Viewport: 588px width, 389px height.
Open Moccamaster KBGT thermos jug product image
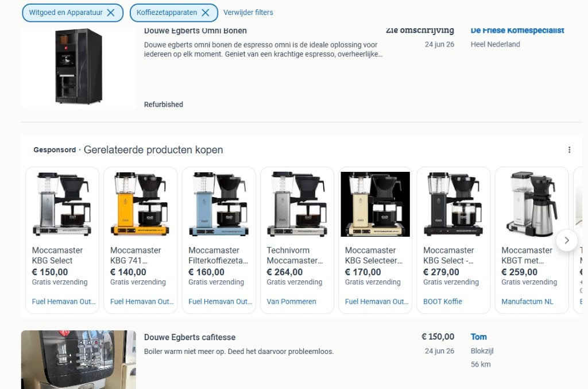[x=532, y=204]
